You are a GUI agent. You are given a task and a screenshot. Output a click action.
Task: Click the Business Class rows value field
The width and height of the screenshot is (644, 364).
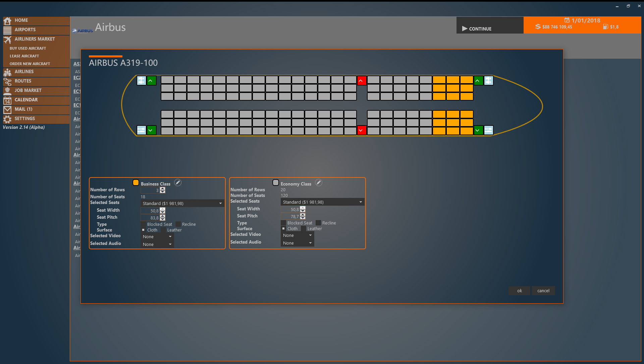(x=150, y=190)
